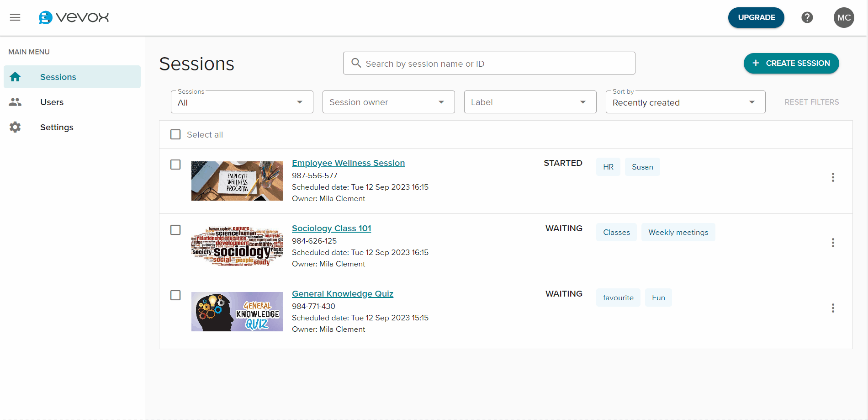Viewport: 868px width, 420px height.
Task: Open the General Knowledge Quiz link
Action: [x=342, y=294]
